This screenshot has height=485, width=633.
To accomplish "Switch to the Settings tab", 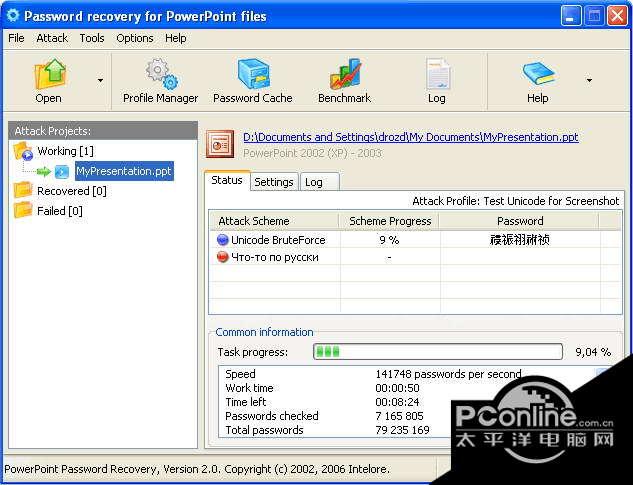I will click(x=274, y=182).
